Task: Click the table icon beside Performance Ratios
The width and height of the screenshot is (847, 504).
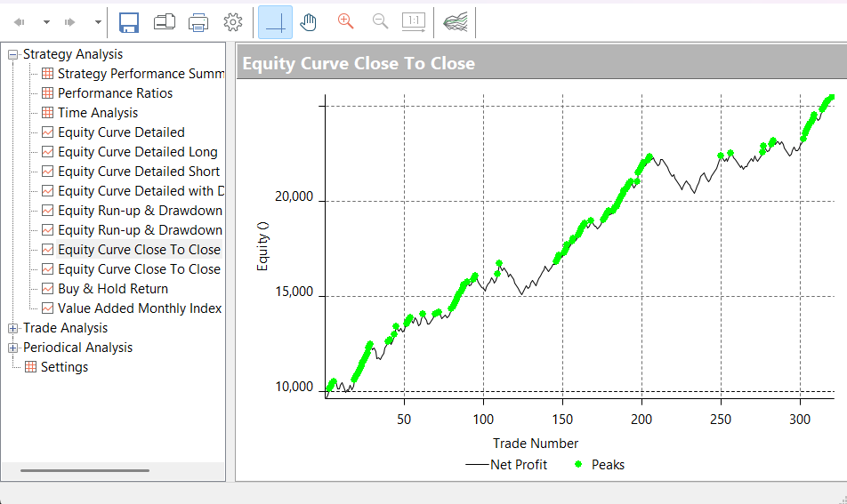Action: pyautogui.click(x=47, y=92)
